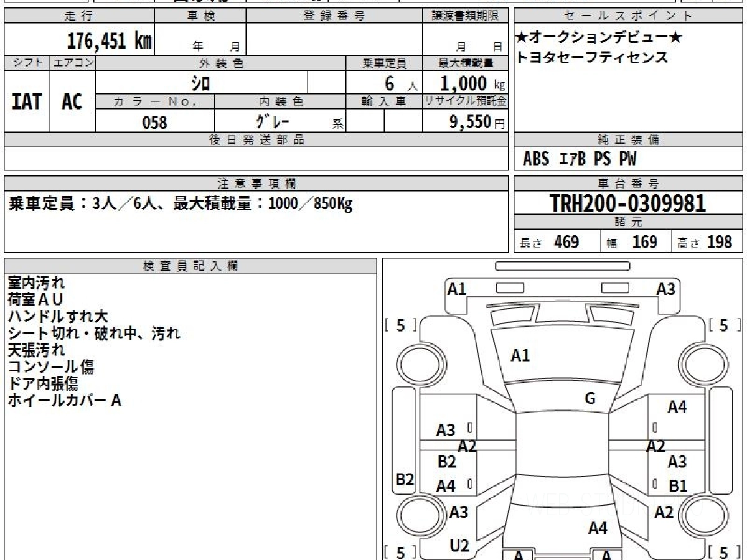Click the width value 幅 169
Image resolution: width=747 pixels, height=560 pixels.
click(x=632, y=242)
